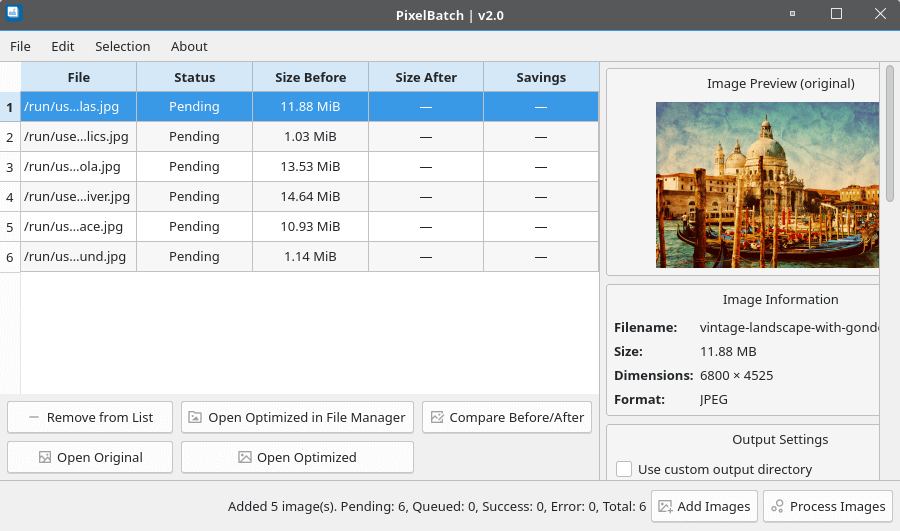Select row 4 with the 14.64 MiB file
The height and width of the screenshot is (531, 900).
310,196
